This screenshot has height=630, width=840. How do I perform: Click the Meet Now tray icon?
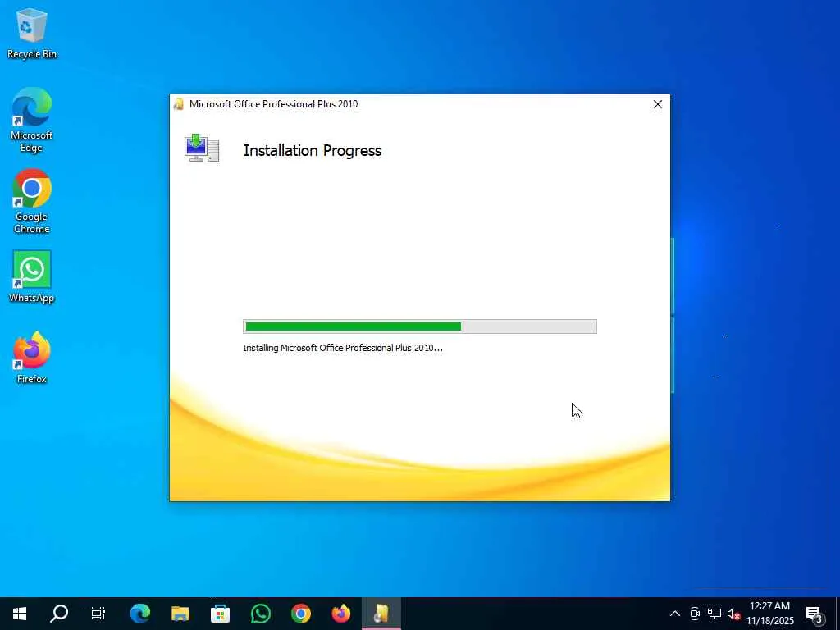click(x=695, y=614)
